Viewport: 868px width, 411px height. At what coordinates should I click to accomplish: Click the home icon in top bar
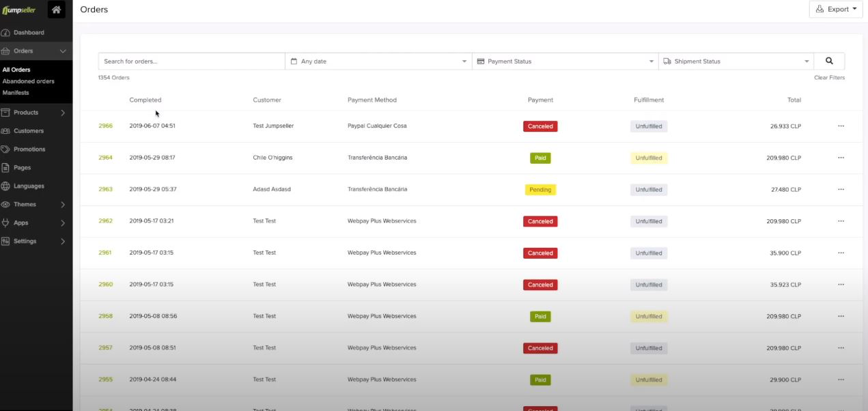[x=57, y=10]
